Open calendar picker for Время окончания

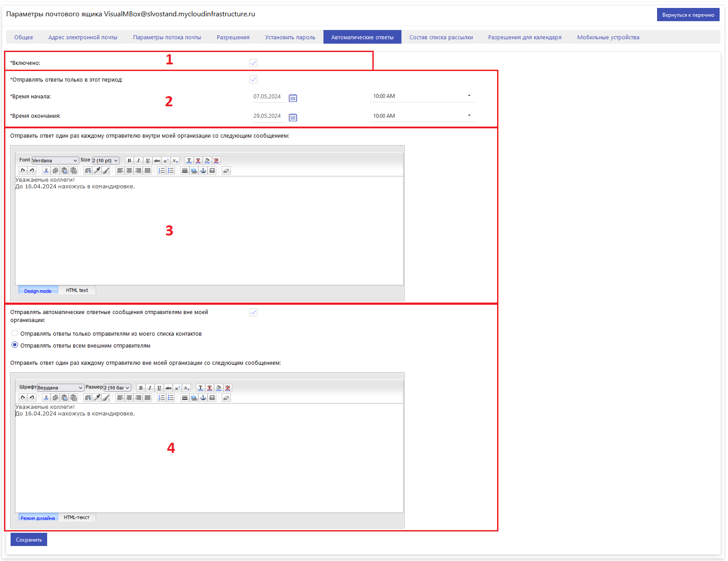(293, 117)
